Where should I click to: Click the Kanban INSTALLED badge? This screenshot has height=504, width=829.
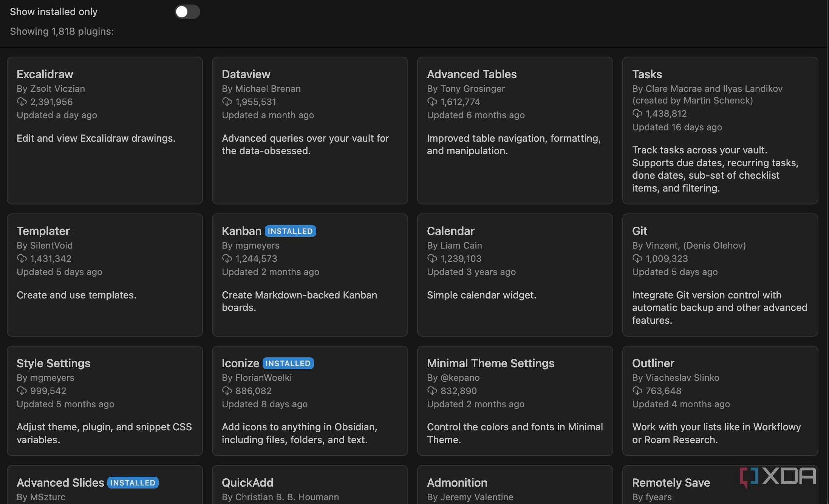pos(290,231)
